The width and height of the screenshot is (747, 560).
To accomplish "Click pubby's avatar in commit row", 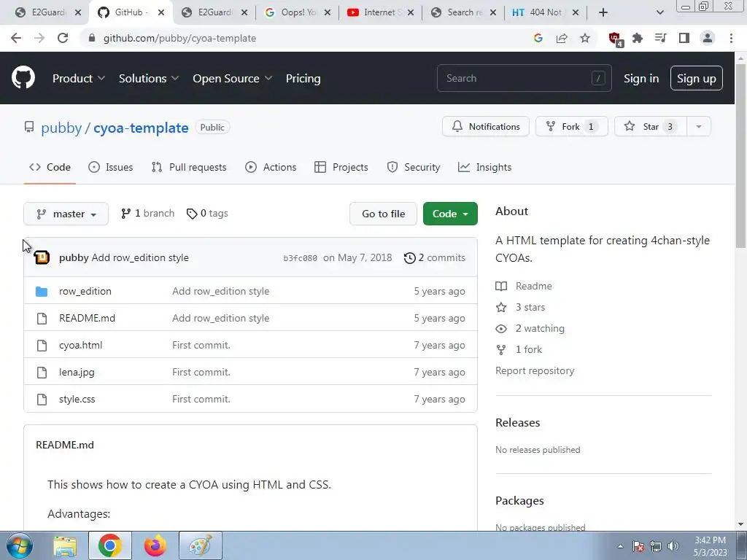I will [x=42, y=257].
